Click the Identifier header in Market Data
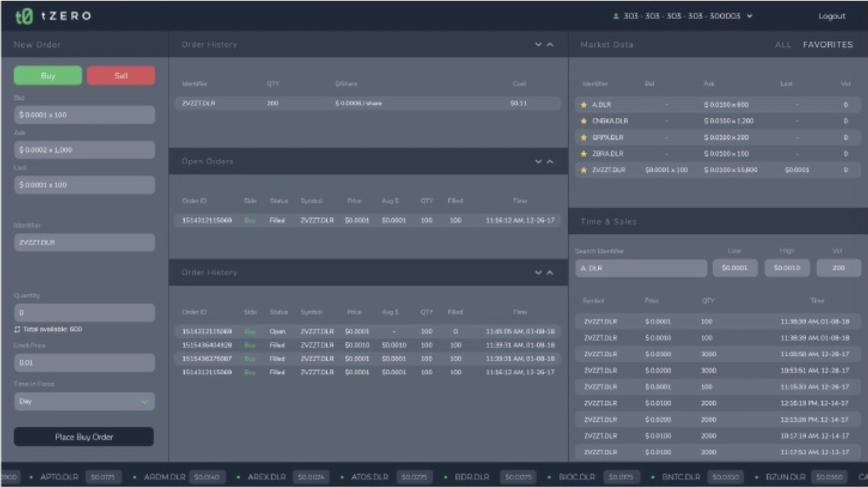Screen dimensions: 868x487 (x=595, y=84)
